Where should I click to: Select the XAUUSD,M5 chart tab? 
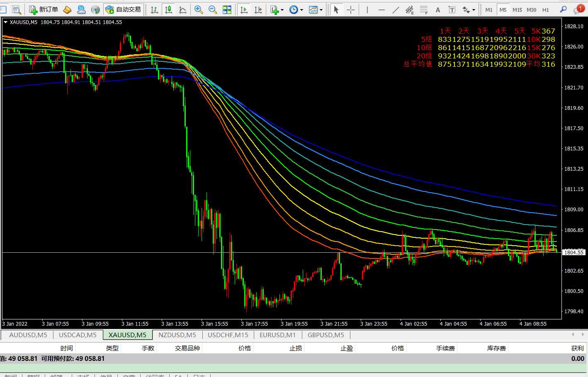(x=127, y=335)
